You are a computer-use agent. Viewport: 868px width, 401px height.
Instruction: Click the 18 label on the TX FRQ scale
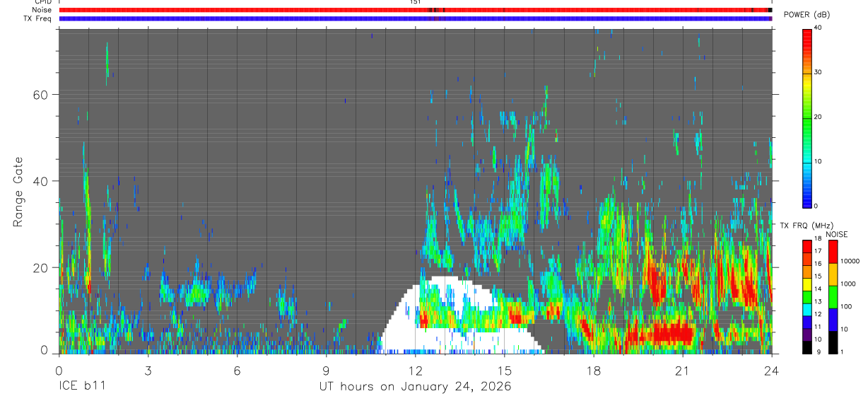(x=818, y=240)
